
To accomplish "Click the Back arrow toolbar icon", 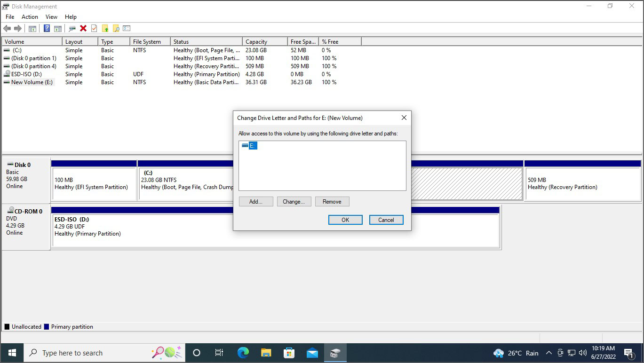I will [7, 28].
